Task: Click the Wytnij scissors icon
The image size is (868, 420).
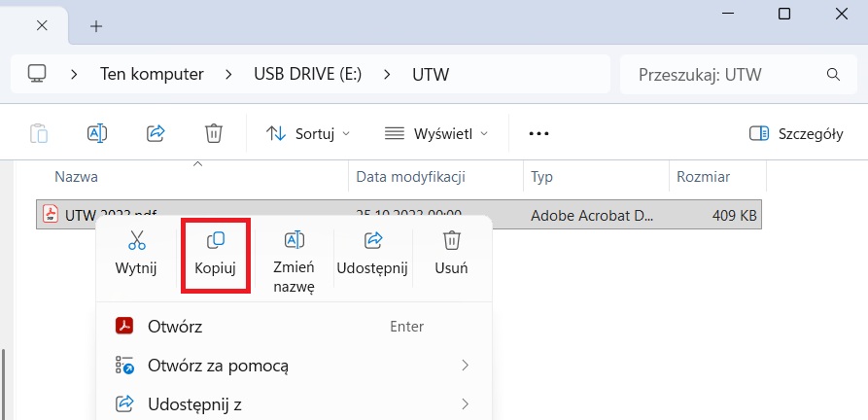Action: [x=136, y=240]
